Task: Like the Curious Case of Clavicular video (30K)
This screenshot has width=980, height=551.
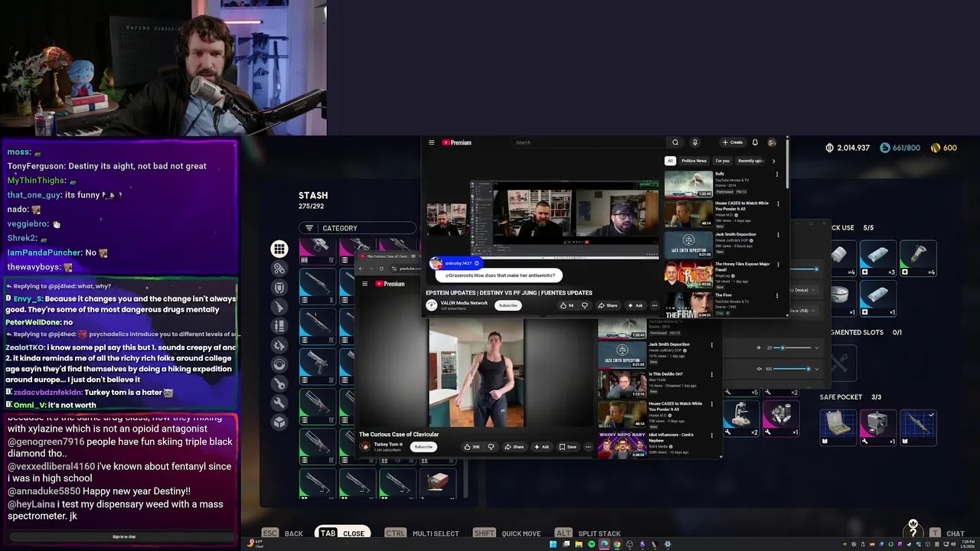Action: click(472, 447)
